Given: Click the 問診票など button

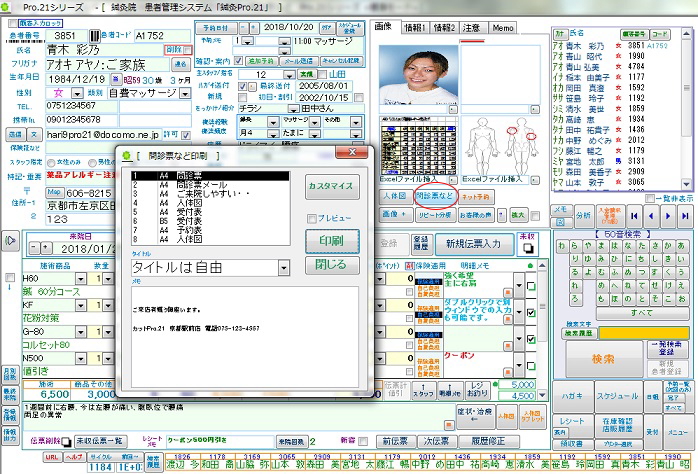Looking at the screenshot, I should (x=434, y=196).
